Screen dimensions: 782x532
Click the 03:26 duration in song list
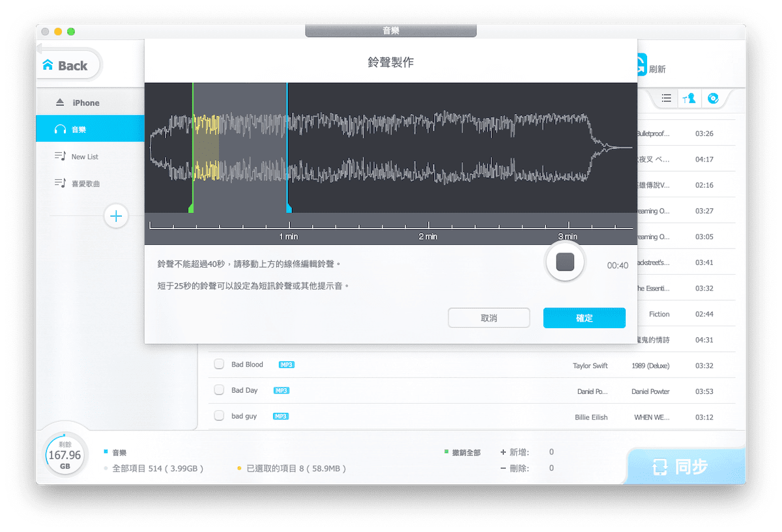coord(704,133)
